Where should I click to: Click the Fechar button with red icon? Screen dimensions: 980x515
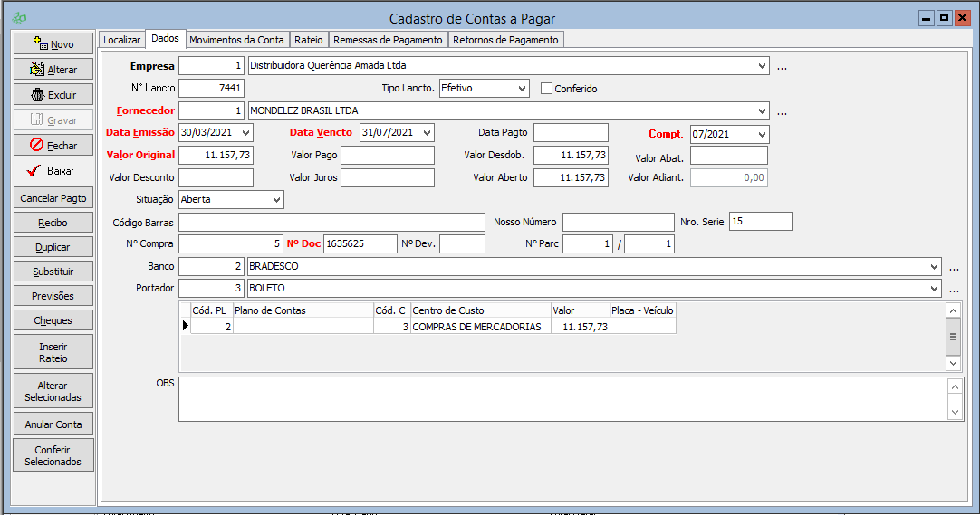(x=37, y=145)
